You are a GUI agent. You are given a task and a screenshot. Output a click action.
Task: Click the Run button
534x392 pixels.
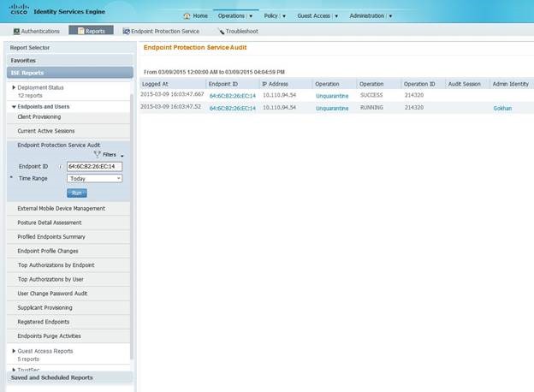(77, 193)
